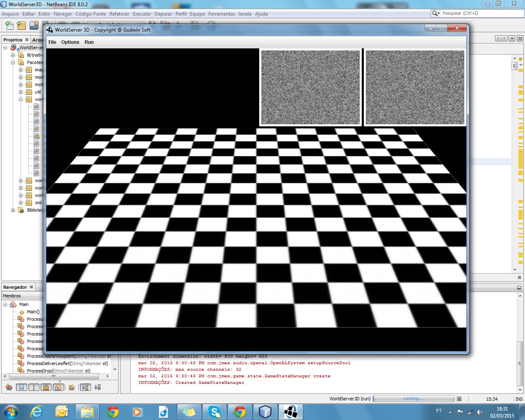Click the Open Project toolbar icon

pos(34,25)
